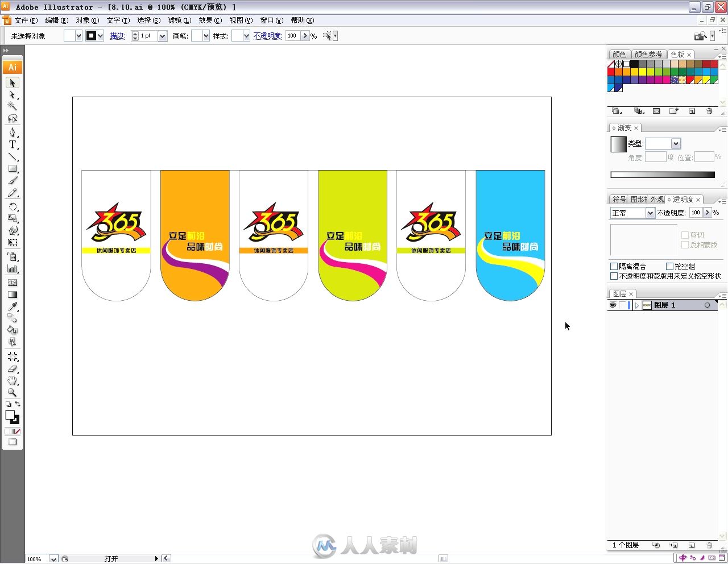Select the Line Segment tool

point(13,156)
